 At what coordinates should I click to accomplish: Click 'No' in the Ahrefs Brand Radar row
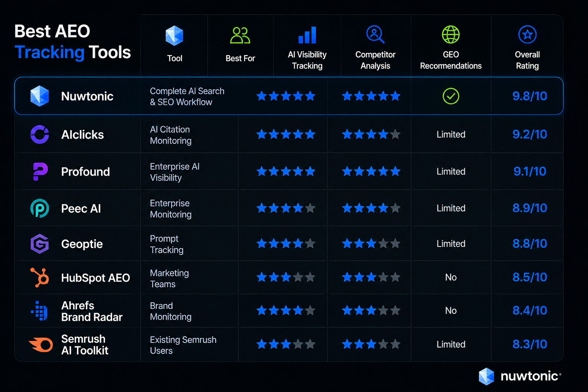tap(451, 311)
